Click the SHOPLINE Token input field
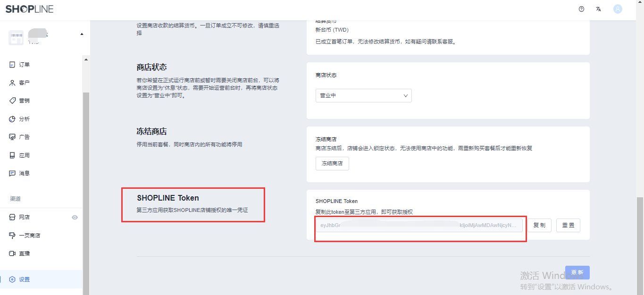This screenshot has height=295, width=644. 419,225
